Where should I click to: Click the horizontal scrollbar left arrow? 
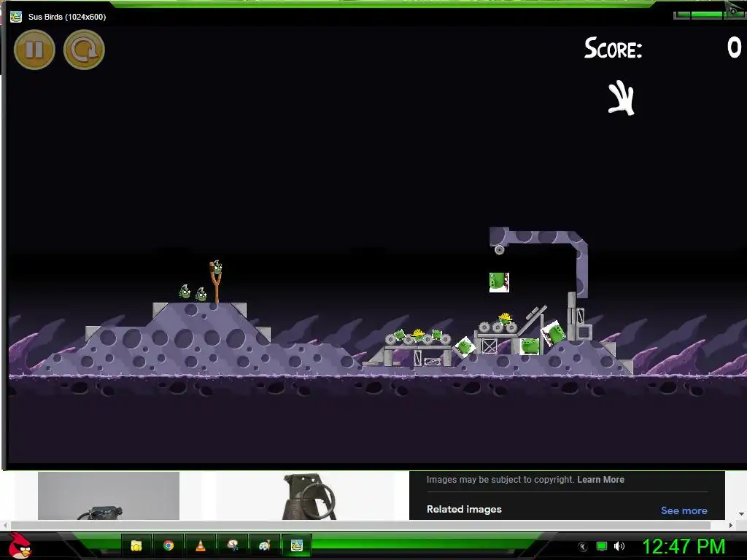(5, 525)
